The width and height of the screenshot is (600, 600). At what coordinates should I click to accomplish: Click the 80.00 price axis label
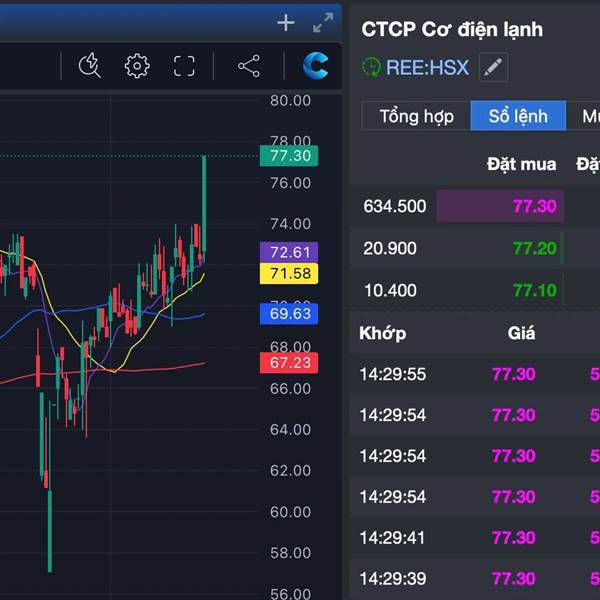pyautogui.click(x=290, y=101)
